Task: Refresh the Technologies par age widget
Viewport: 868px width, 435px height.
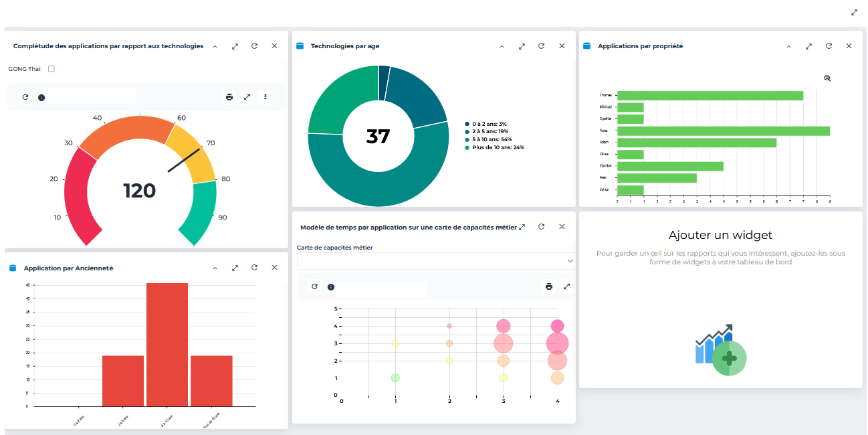Action: pos(542,46)
